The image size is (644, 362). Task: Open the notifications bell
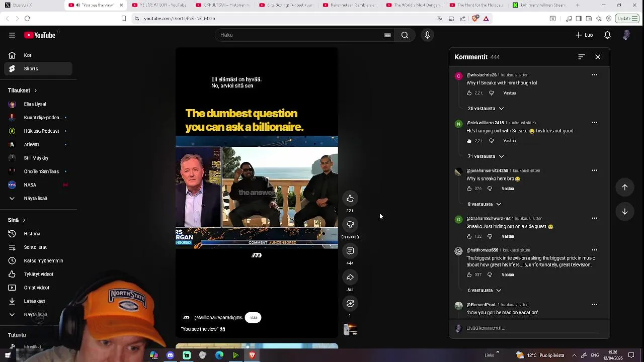tap(607, 35)
